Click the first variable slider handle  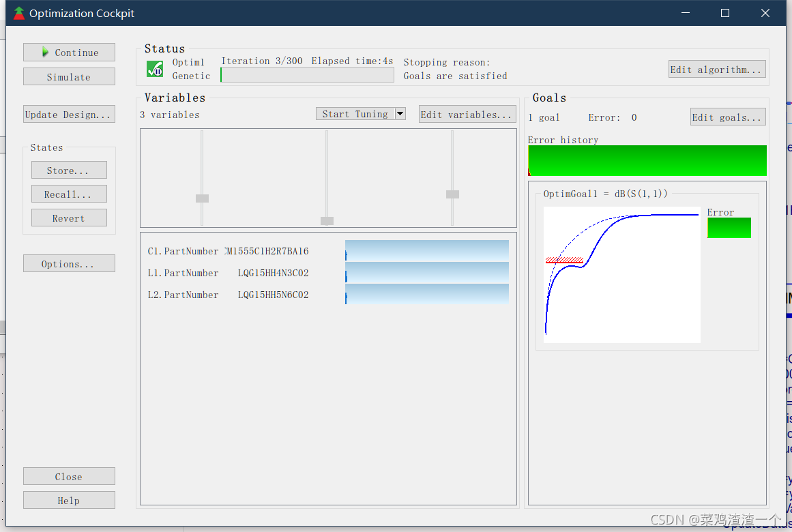click(202, 198)
